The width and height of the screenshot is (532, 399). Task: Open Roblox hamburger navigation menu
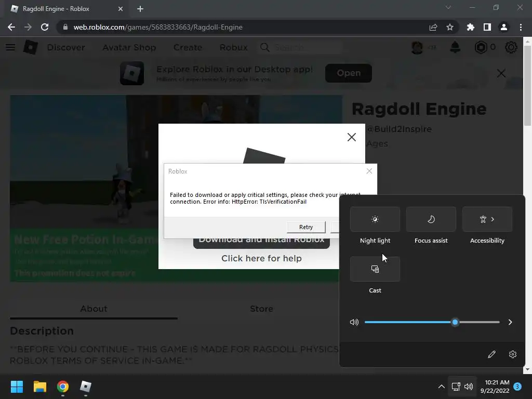click(10, 47)
